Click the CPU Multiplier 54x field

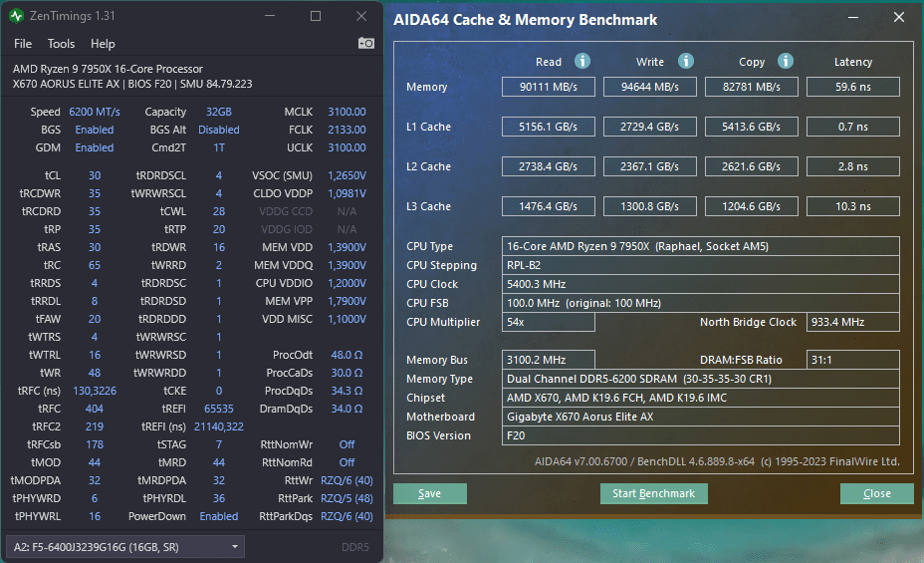548,322
